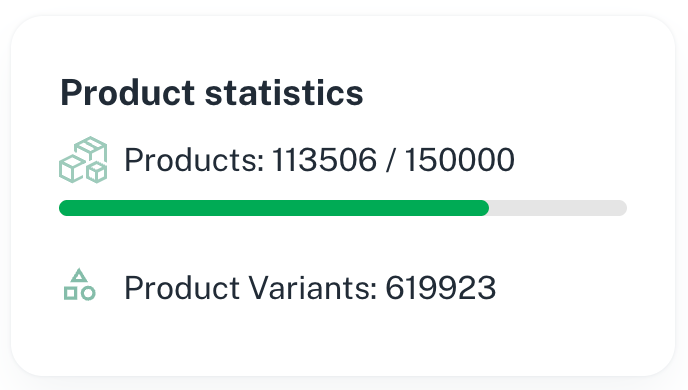Image resolution: width=688 pixels, height=390 pixels.
Task: Click the stacked boxes Products icon
Action: point(83,160)
